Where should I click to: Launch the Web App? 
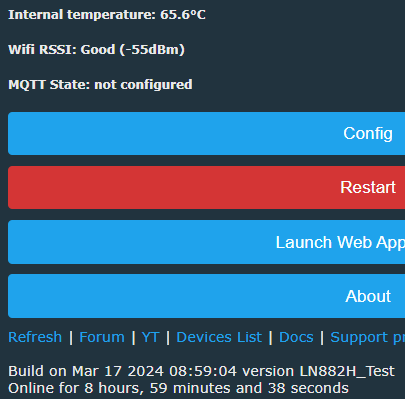pyautogui.click(x=206, y=242)
